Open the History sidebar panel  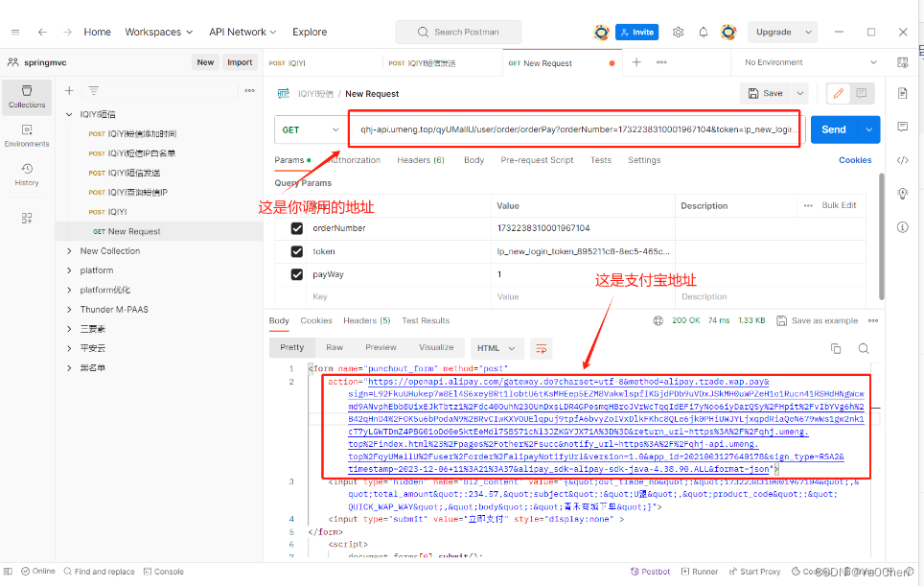27,176
